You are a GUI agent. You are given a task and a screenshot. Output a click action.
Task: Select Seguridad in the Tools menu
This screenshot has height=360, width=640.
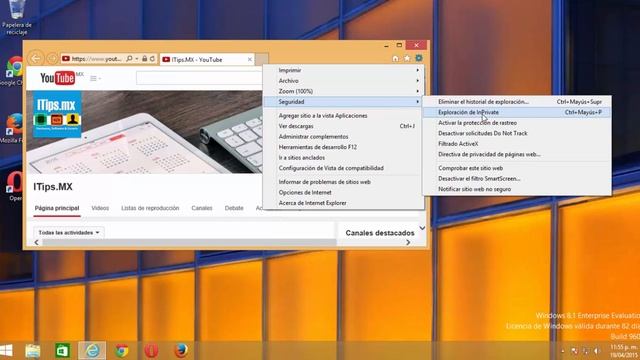click(344, 102)
